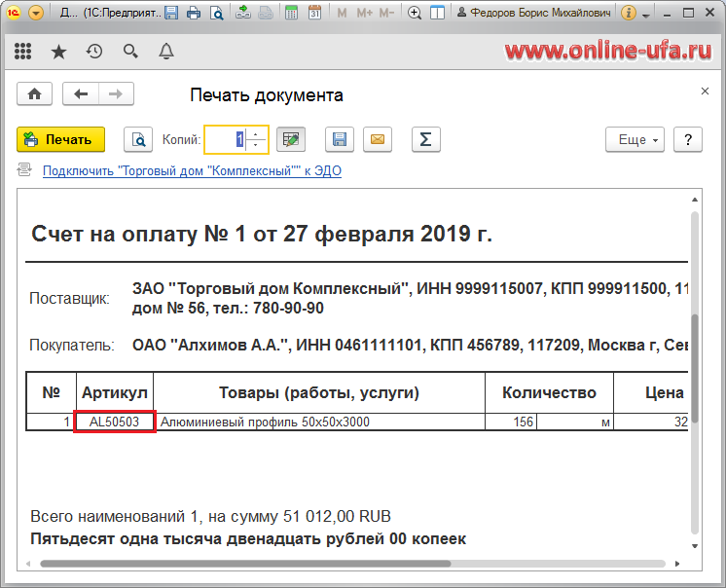Click the Копий number field
The width and height of the screenshot is (726, 588).
226,139
